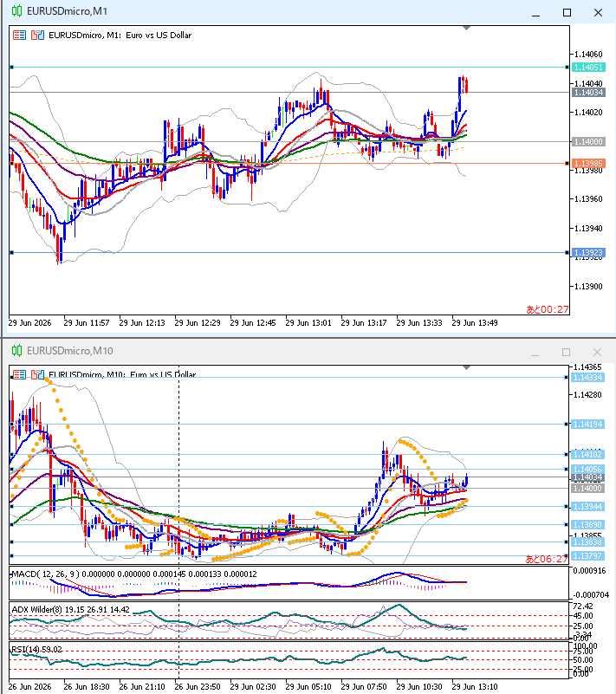Click the chart shift triangle in M10 chart
This screenshot has height=694, width=616.
point(466,367)
